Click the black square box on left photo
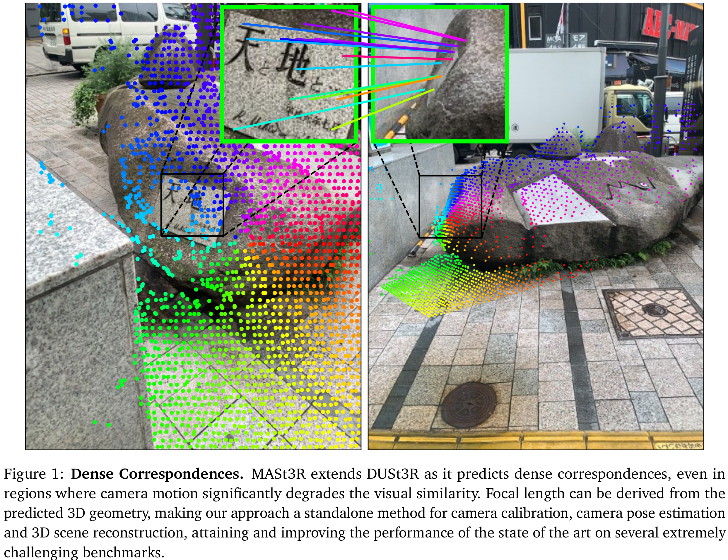Image resolution: width=728 pixels, height=560 pixels. (192, 205)
